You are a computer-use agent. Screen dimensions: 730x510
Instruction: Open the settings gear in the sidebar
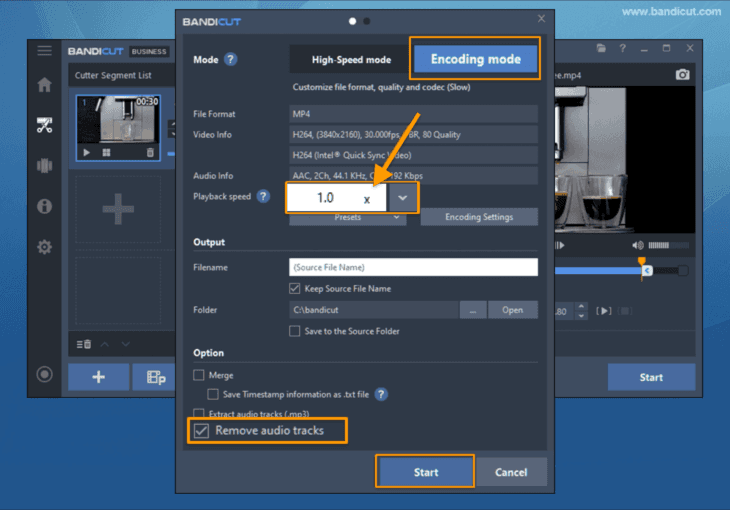coord(44,246)
